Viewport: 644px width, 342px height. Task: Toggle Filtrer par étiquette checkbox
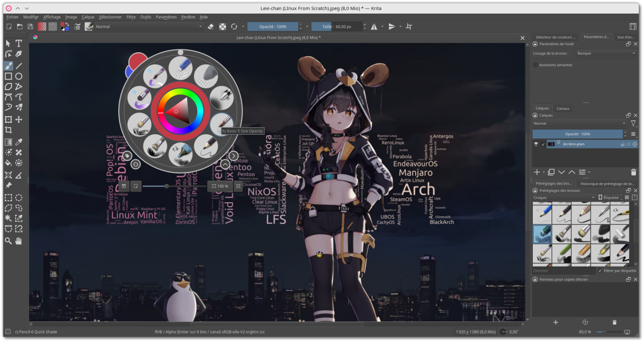click(x=600, y=271)
